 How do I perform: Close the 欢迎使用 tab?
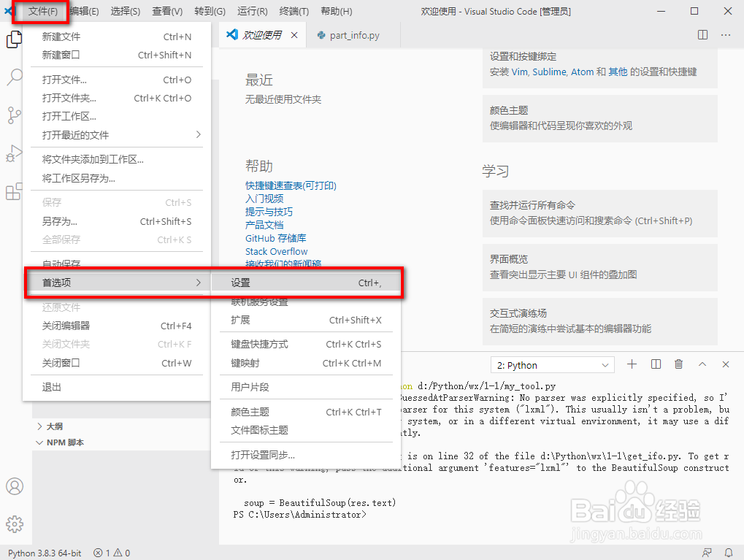pos(294,35)
